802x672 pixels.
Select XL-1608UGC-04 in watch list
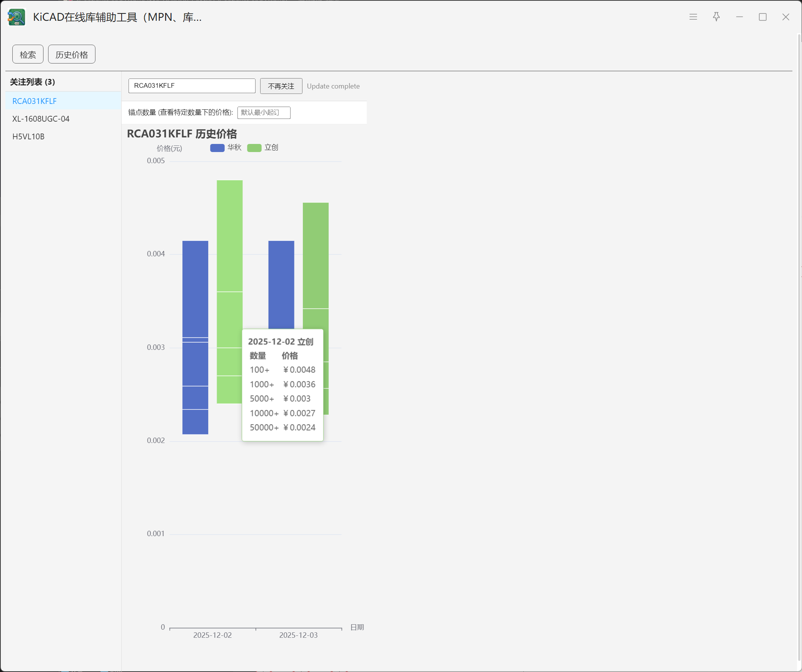41,119
